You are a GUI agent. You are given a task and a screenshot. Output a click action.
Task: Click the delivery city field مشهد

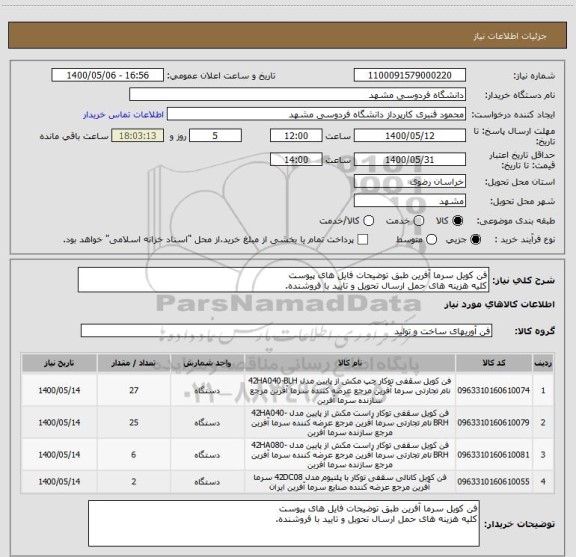[x=410, y=201]
